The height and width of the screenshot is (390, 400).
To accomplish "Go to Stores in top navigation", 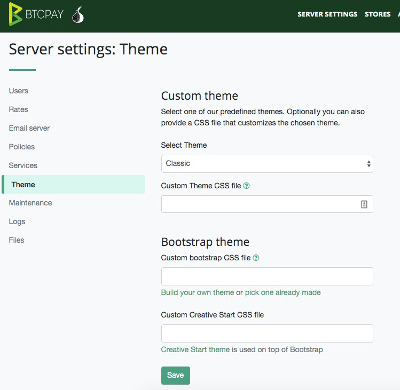I will (x=377, y=14).
